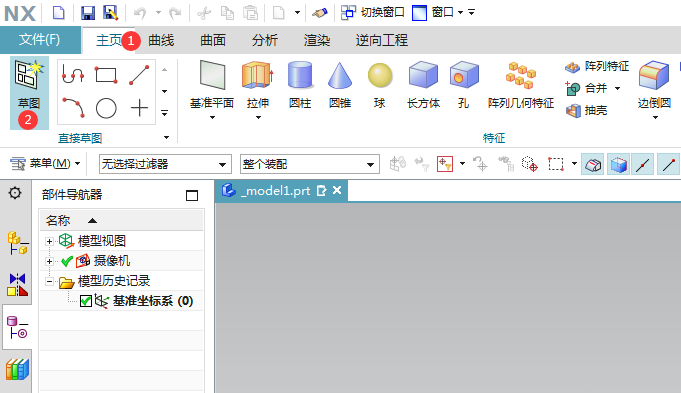Click the settings gear in resource bar
The height and width of the screenshot is (393, 681).
(15, 193)
